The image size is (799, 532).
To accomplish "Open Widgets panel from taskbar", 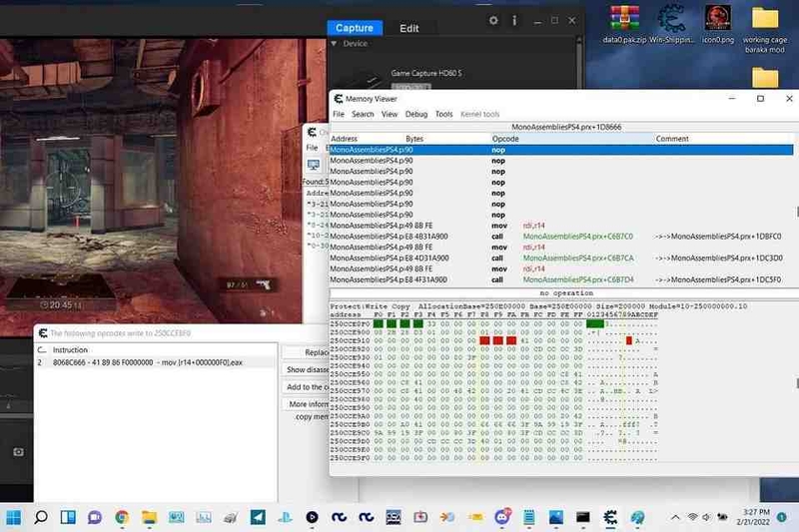I will (68, 518).
